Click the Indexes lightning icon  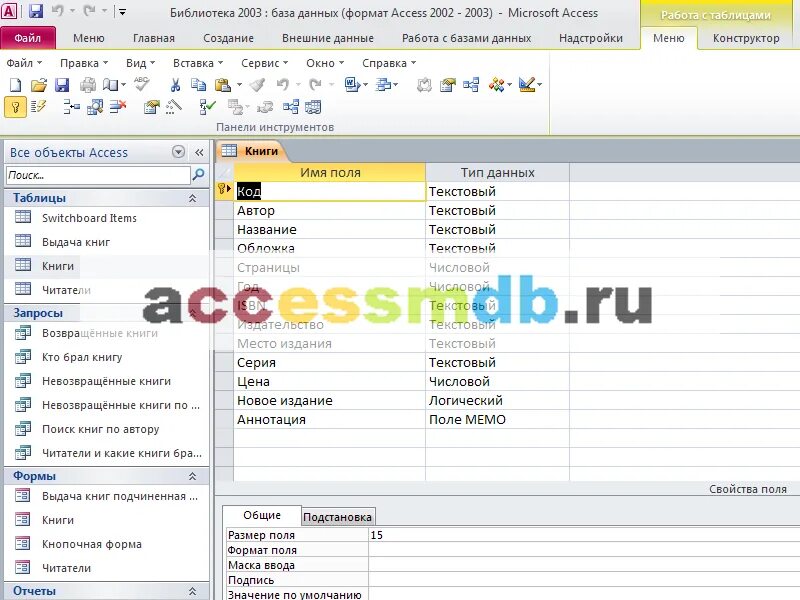[x=38, y=107]
